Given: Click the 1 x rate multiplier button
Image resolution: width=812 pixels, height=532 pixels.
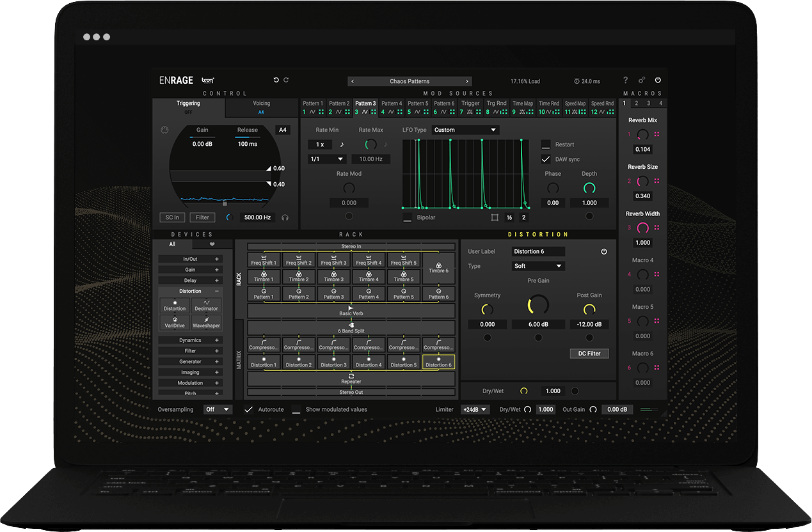Looking at the screenshot, I should pyautogui.click(x=320, y=145).
